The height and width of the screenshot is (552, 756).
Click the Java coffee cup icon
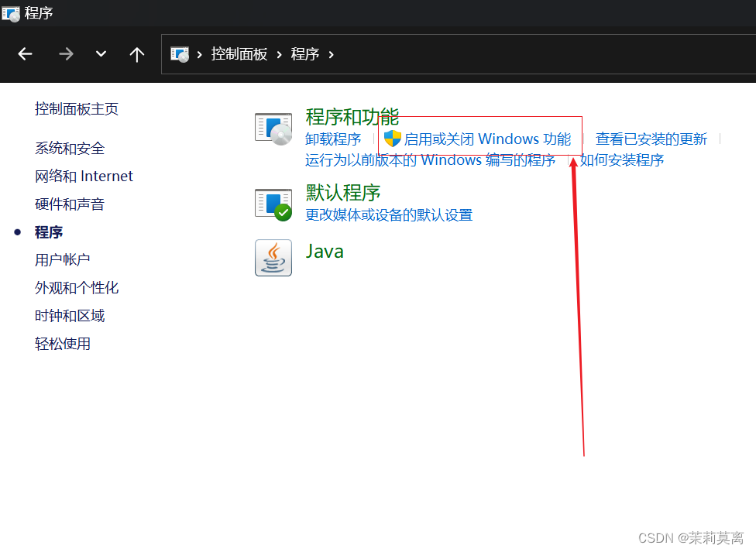point(273,258)
